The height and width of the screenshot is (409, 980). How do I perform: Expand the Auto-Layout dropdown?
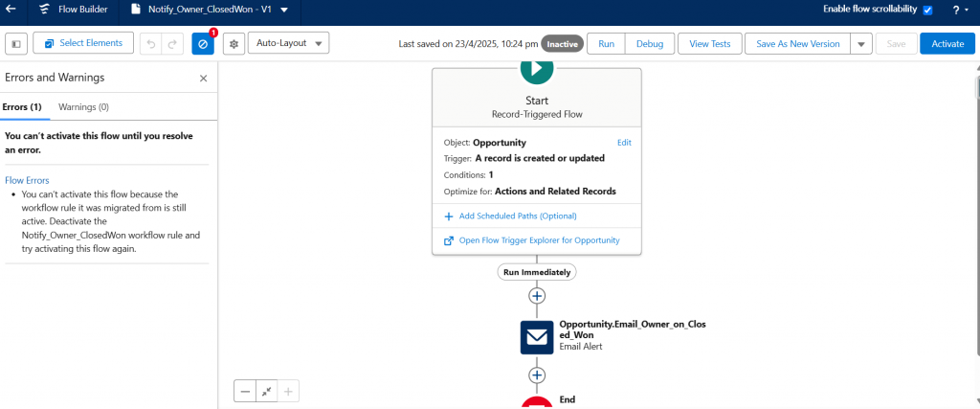(288, 43)
